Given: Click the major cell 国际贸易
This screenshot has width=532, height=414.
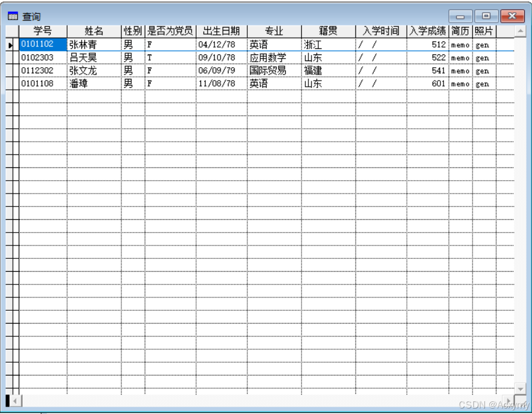Looking at the screenshot, I should (274, 70).
